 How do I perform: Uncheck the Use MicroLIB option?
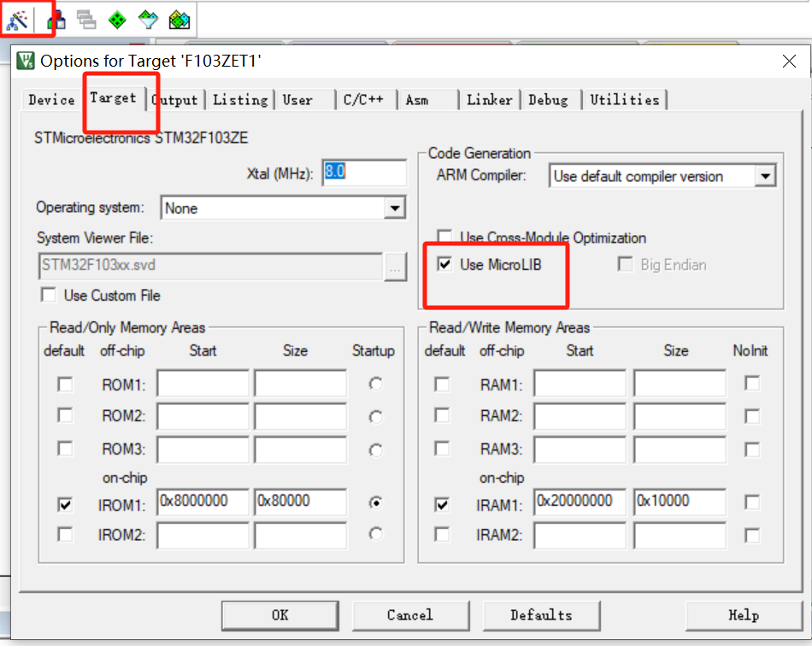tap(444, 264)
